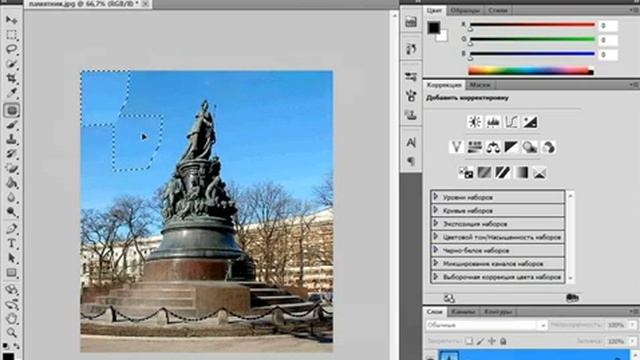
Task: Add a Threshold adjustment
Action: pos(503,173)
